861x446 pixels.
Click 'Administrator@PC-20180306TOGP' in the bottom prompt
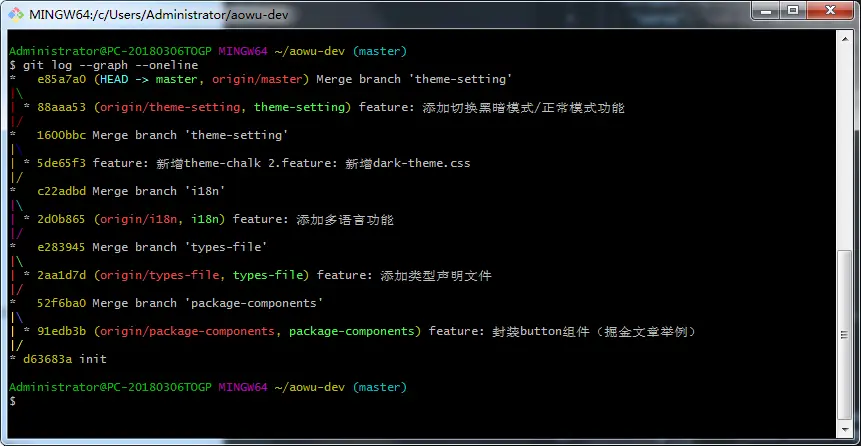[x=110, y=387]
